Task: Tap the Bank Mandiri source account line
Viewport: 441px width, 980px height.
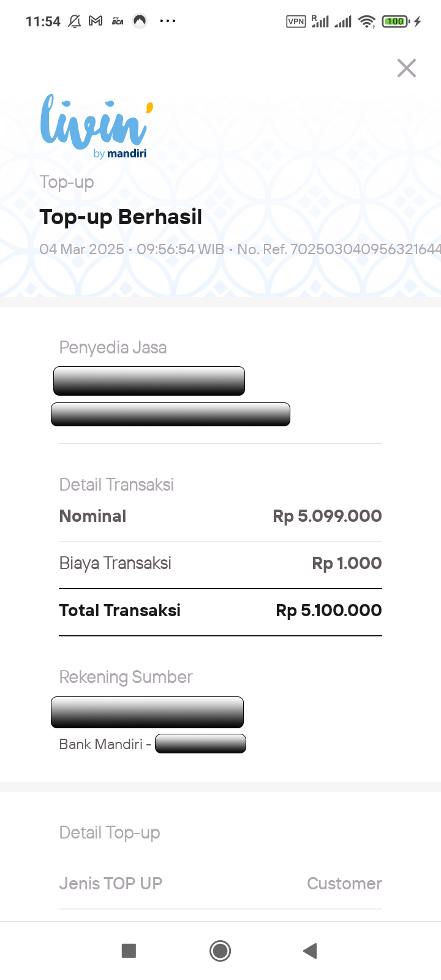Action: click(x=153, y=744)
